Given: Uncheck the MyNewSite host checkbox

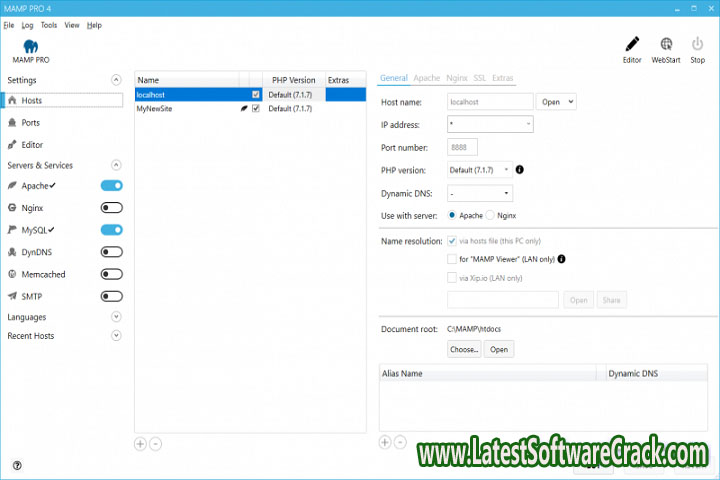Looking at the screenshot, I should coord(256,108).
